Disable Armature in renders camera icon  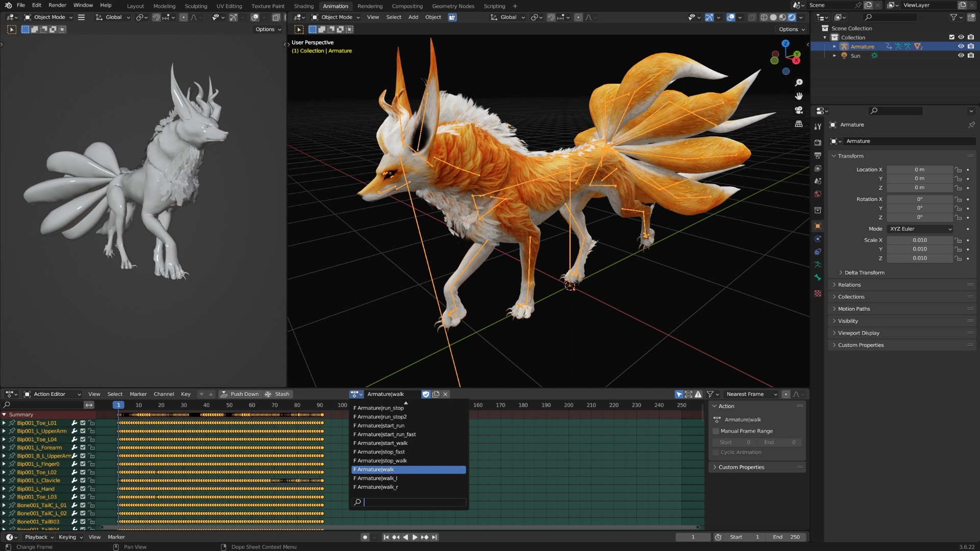971,46
